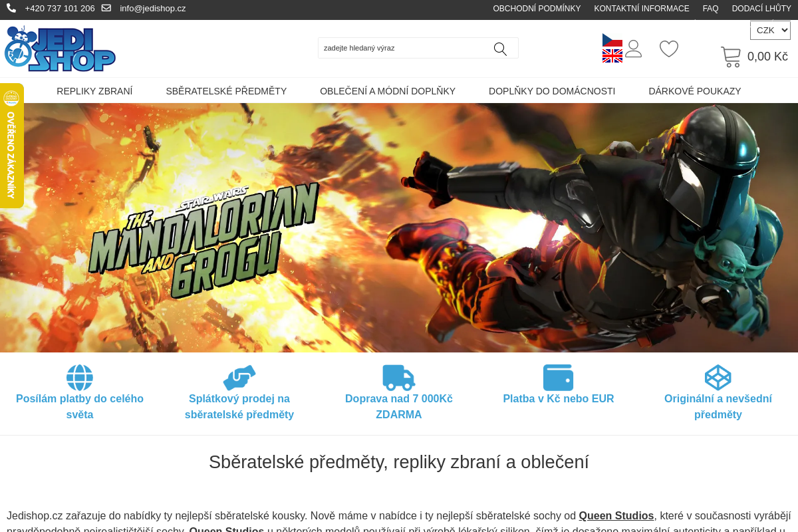Focus the search field 'zadejte hledaný výraz'

point(406,48)
